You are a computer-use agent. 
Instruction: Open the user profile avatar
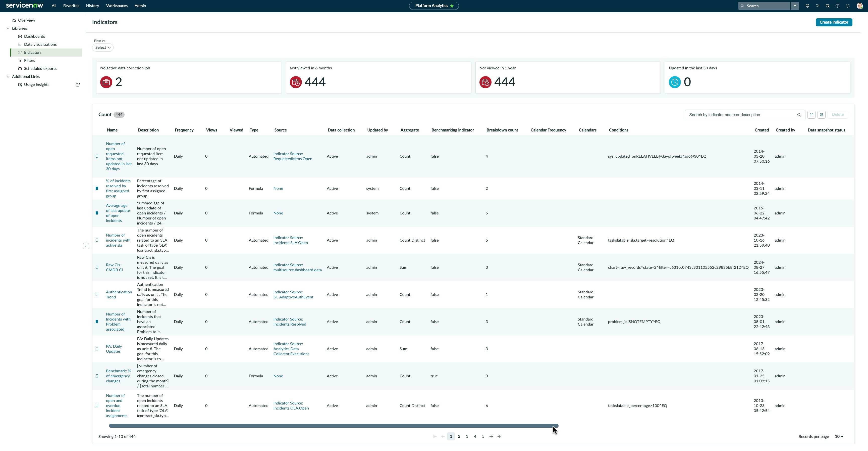(x=859, y=6)
